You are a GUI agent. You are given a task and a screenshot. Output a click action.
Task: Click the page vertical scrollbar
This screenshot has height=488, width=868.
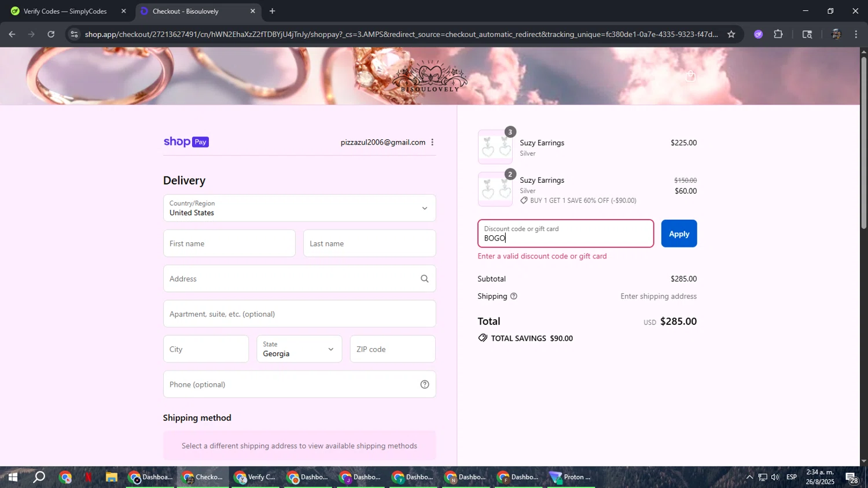(863, 143)
